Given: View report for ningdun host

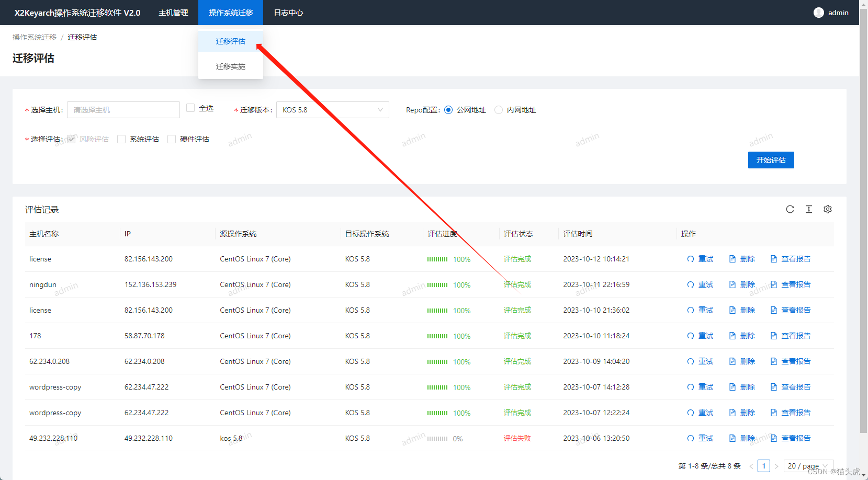Looking at the screenshot, I should coord(790,284).
